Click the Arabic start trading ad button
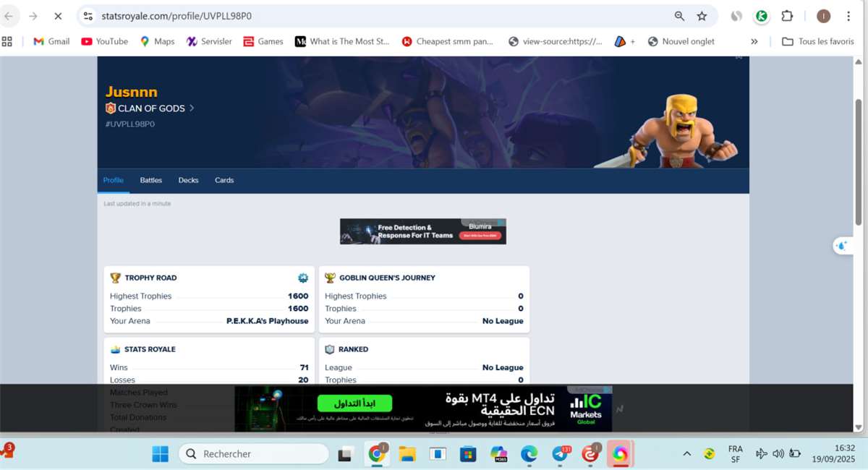The image size is (868, 470). point(354,403)
